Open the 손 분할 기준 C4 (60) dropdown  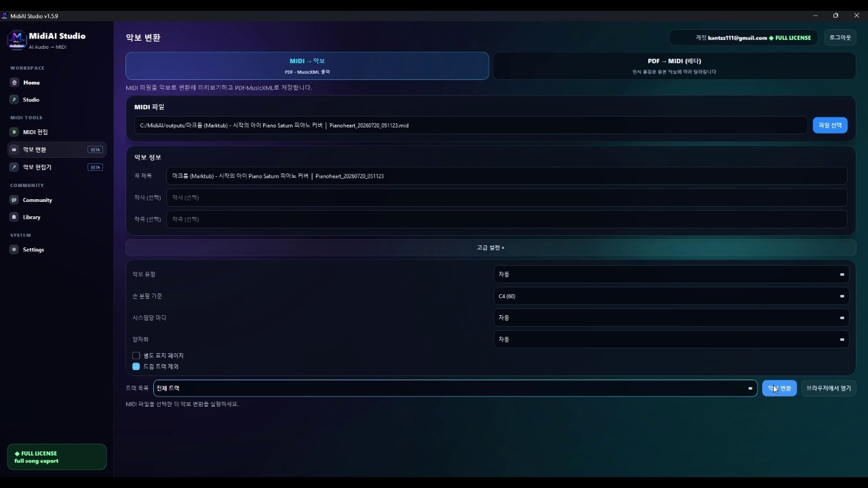(x=671, y=296)
